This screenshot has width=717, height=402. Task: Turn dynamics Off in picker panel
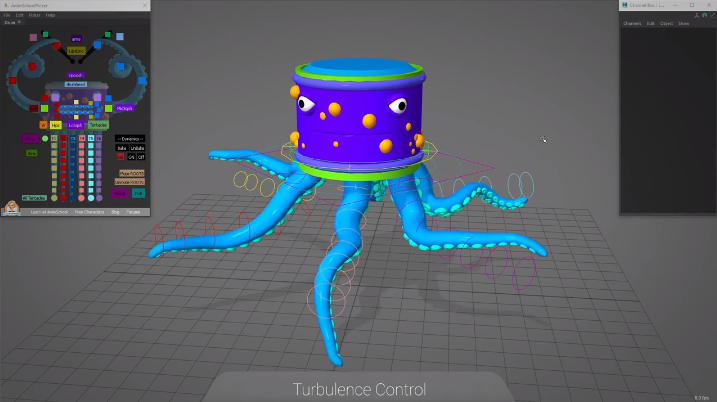(x=141, y=157)
